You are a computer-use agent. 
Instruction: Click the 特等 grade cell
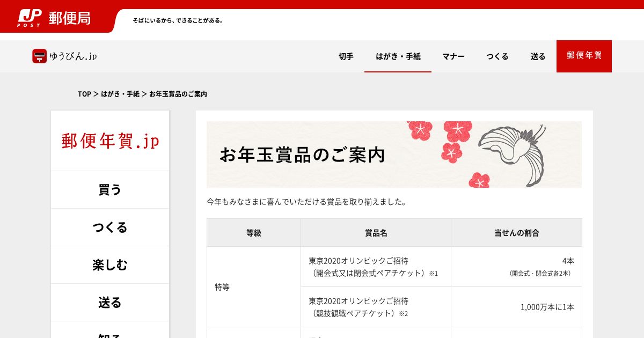coord(254,287)
